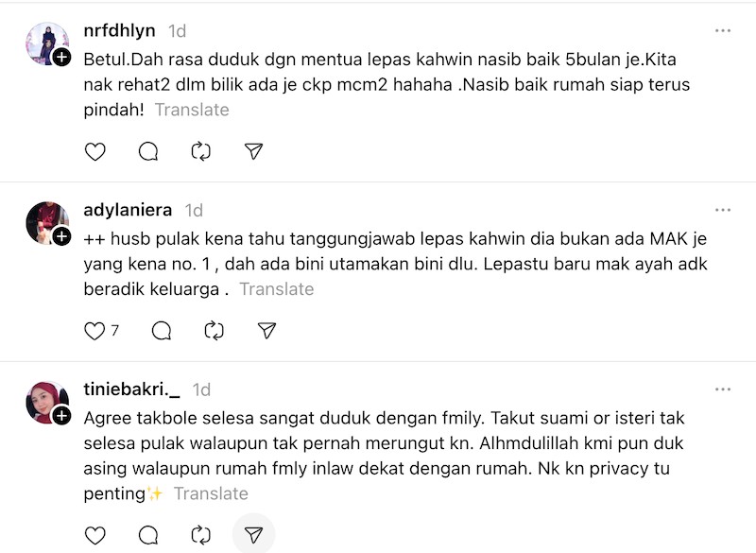
Task: Open more options for adylaniera's comment
Action: click(x=723, y=210)
